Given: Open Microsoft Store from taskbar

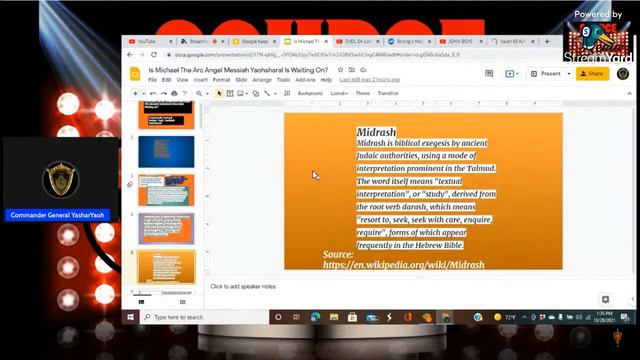Looking at the screenshot, I should point(352,317).
